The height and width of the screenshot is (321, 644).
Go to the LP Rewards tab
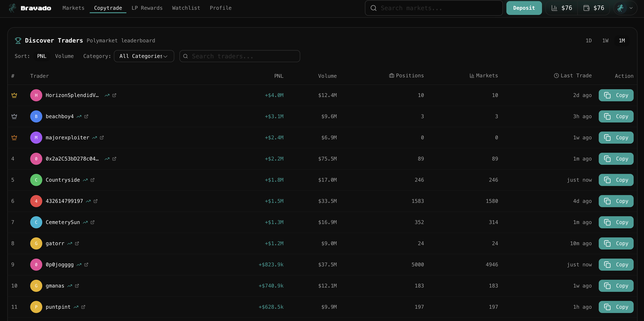point(147,8)
